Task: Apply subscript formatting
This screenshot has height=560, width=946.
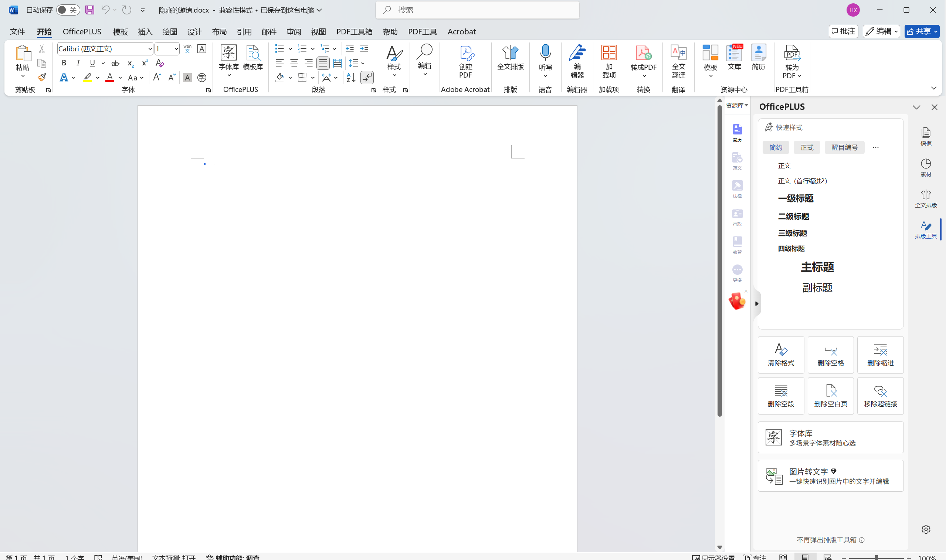Action: click(130, 63)
